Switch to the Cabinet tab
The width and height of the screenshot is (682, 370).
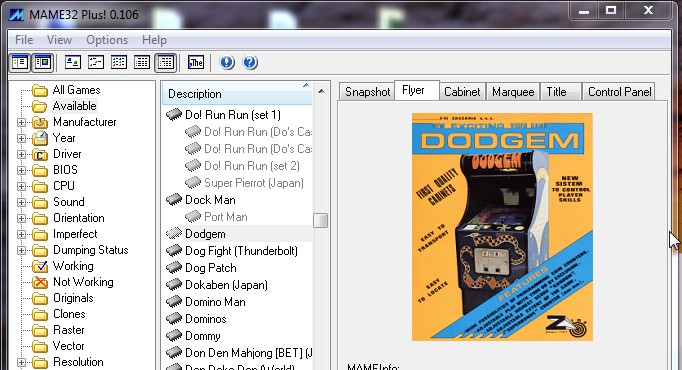pos(462,92)
